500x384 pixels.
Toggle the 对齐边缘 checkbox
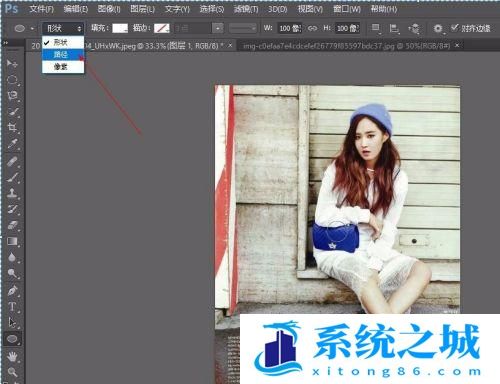click(455, 28)
